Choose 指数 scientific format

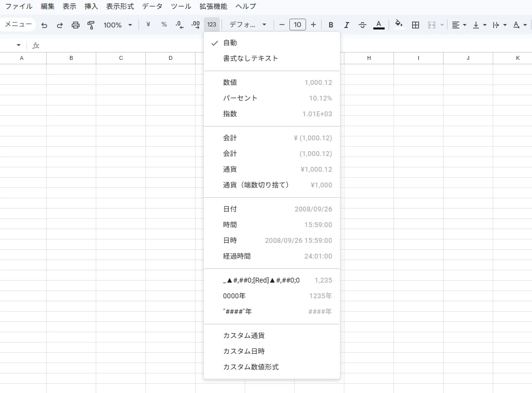[x=272, y=114]
